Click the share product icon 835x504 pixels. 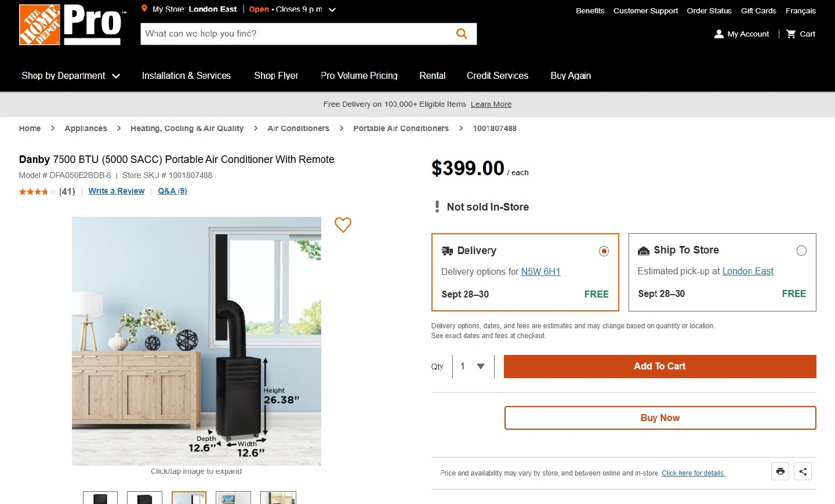pyautogui.click(x=803, y=472)
